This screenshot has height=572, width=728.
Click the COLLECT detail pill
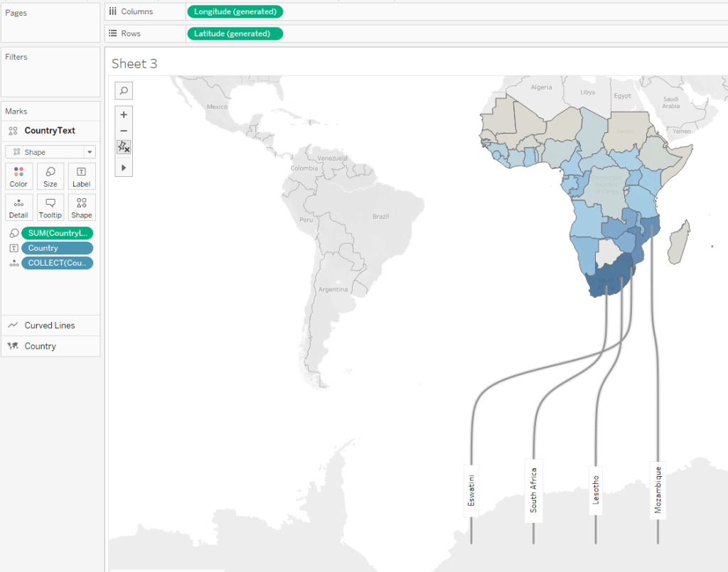(x=57, y=263)
